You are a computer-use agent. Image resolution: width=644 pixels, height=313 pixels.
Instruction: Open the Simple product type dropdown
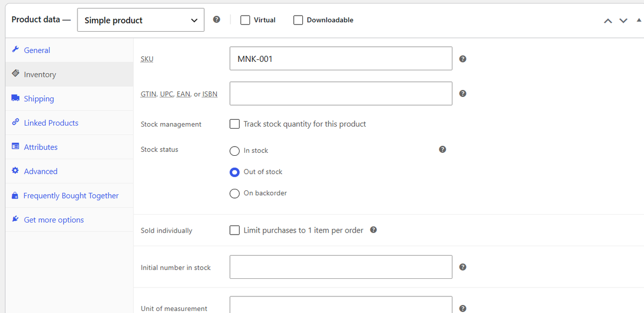pyautogui.click(x=141, y=20)
